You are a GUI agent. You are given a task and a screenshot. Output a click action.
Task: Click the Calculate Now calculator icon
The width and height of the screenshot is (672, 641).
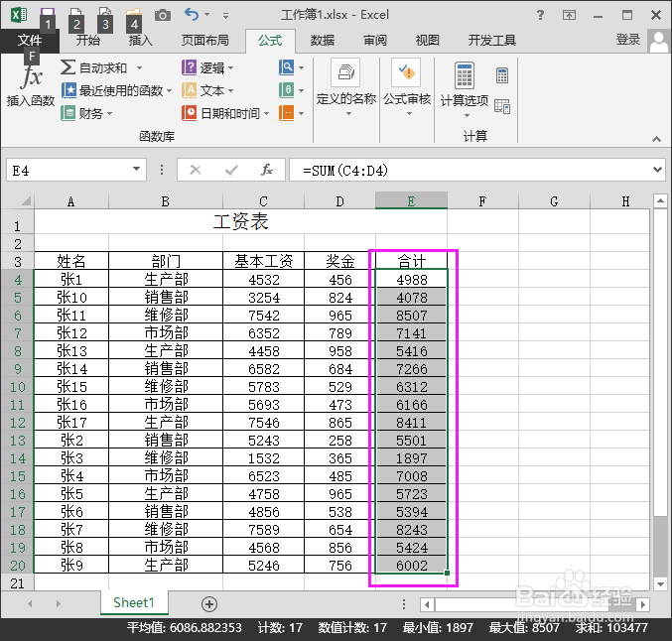pos(502,75)
